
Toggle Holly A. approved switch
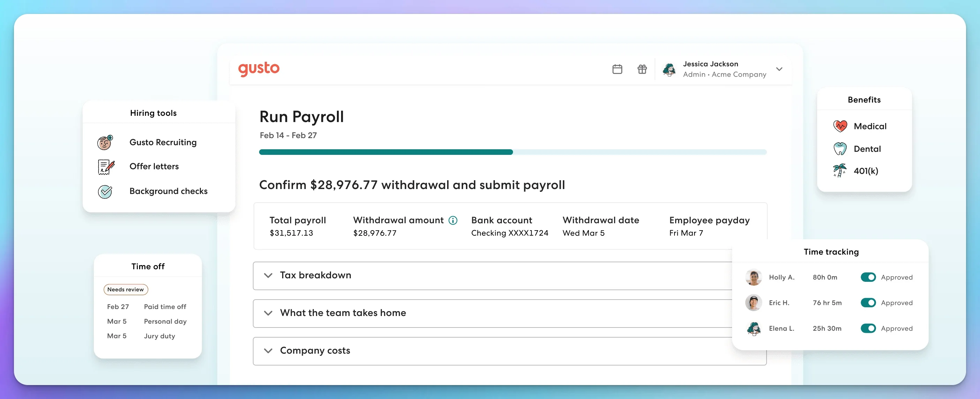pyautogui.click(x=868, y=277)
